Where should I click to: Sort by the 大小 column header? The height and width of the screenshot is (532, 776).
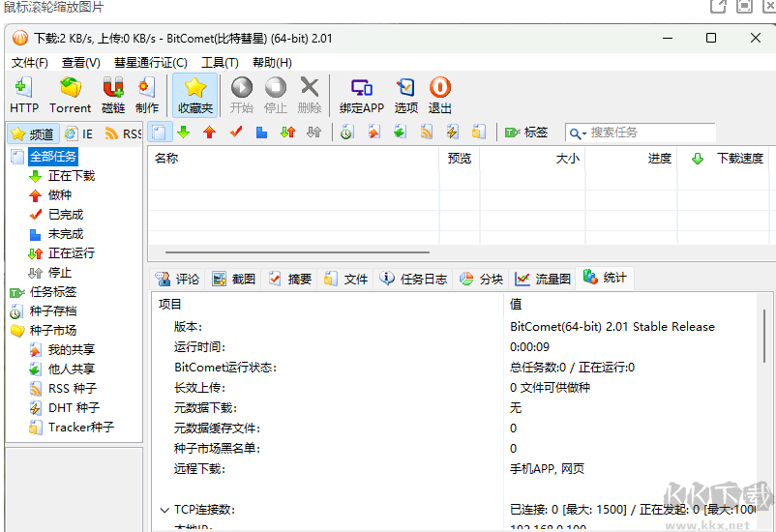click(x=533, y=159)
